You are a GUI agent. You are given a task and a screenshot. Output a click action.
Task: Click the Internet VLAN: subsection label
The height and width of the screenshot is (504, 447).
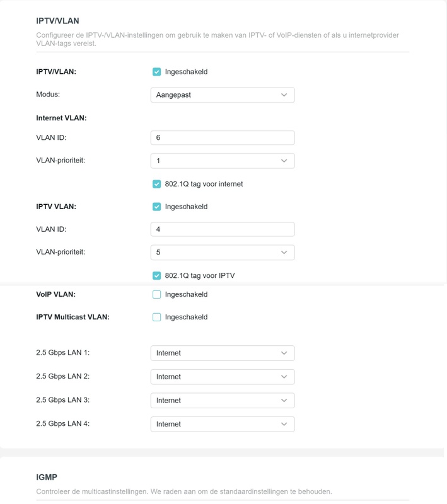coord(61,118)
